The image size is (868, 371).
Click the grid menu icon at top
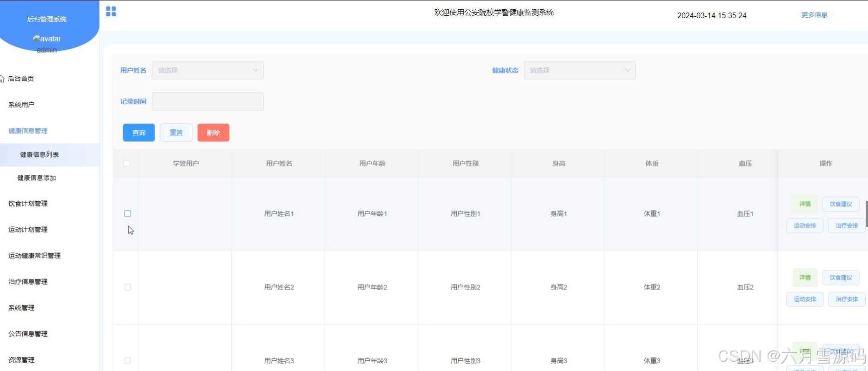pos(111,12)
